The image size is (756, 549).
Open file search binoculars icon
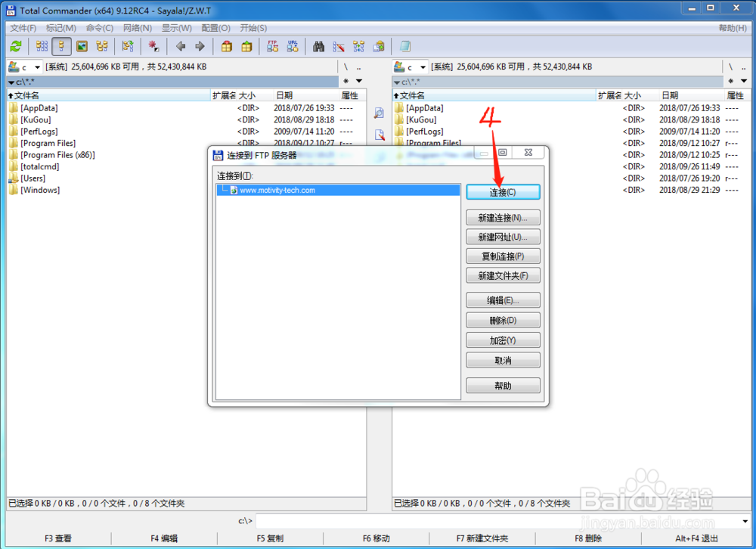click(319, 46)
